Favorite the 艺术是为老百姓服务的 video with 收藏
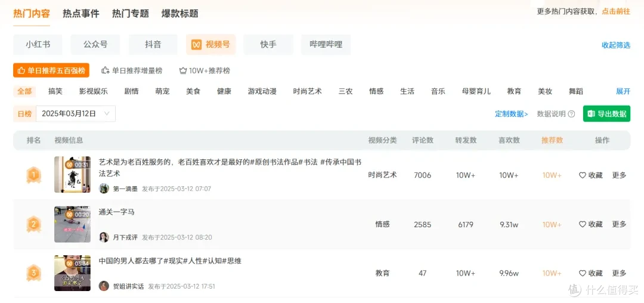 (590, 175)
